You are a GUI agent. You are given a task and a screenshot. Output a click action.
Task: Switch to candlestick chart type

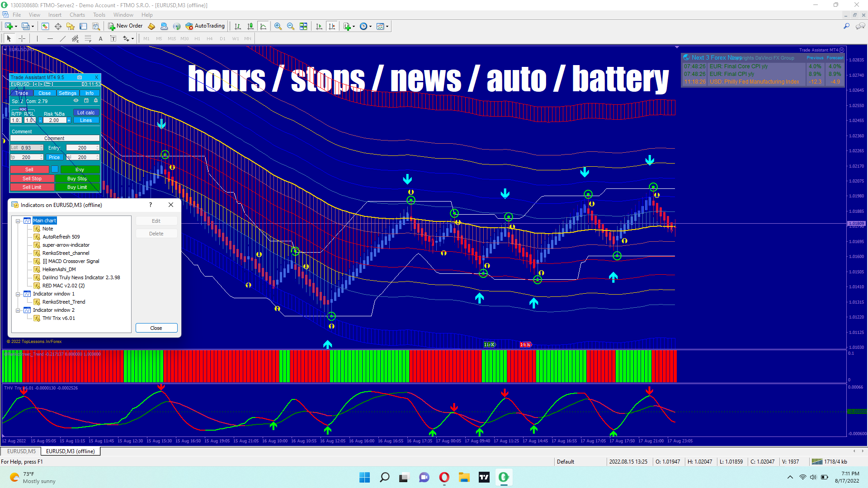coord(250,26)
